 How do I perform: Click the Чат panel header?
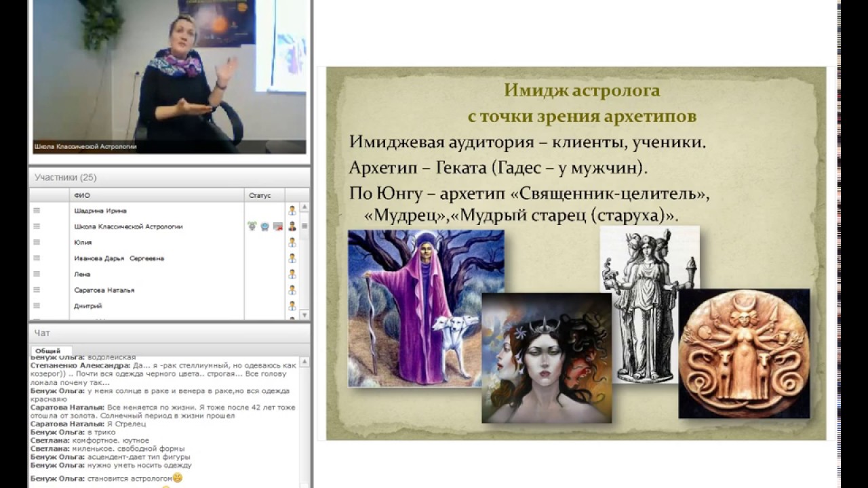pos(170,333)
